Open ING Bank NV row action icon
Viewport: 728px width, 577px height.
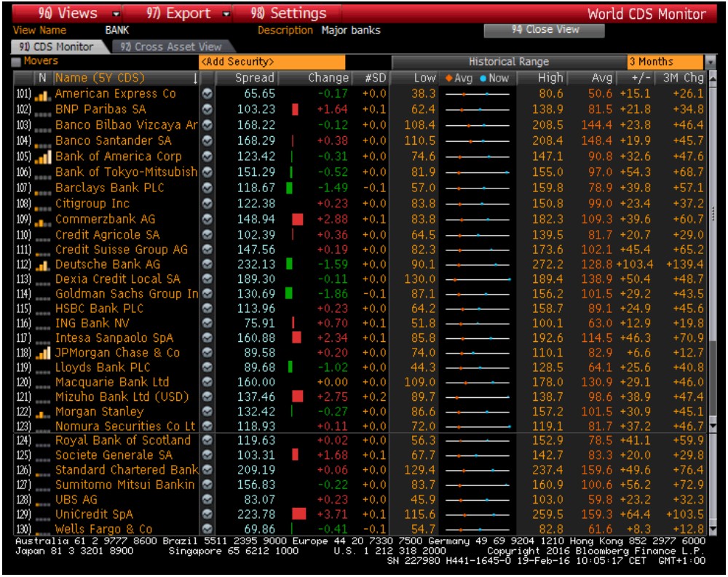[207, 324]
